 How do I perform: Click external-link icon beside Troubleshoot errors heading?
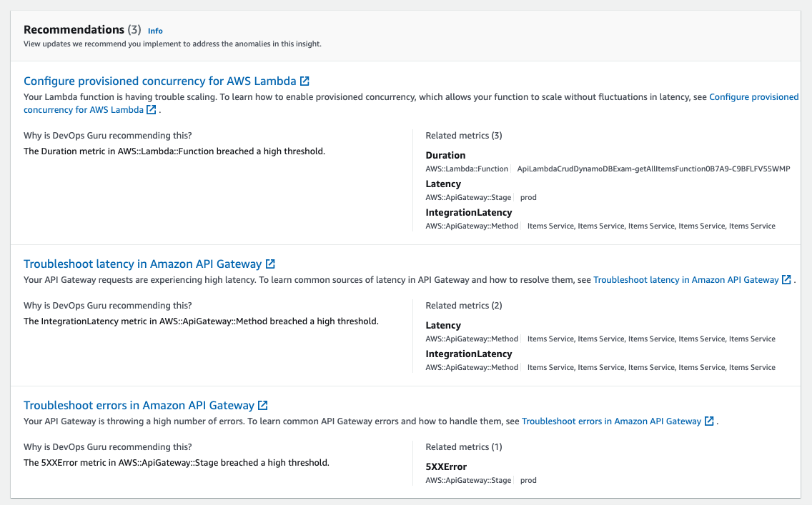(263, 405)
